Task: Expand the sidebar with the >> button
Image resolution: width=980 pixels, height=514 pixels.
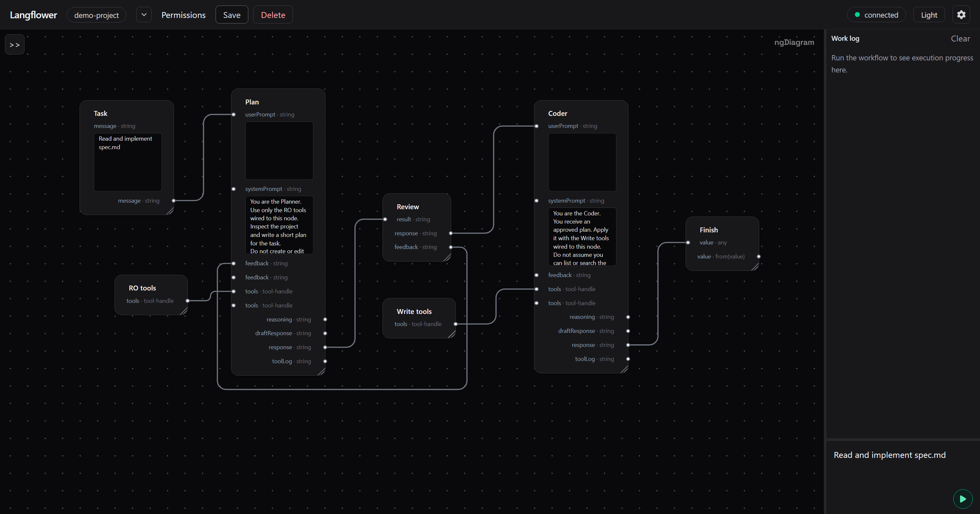Action: click(x=14, y=44)
